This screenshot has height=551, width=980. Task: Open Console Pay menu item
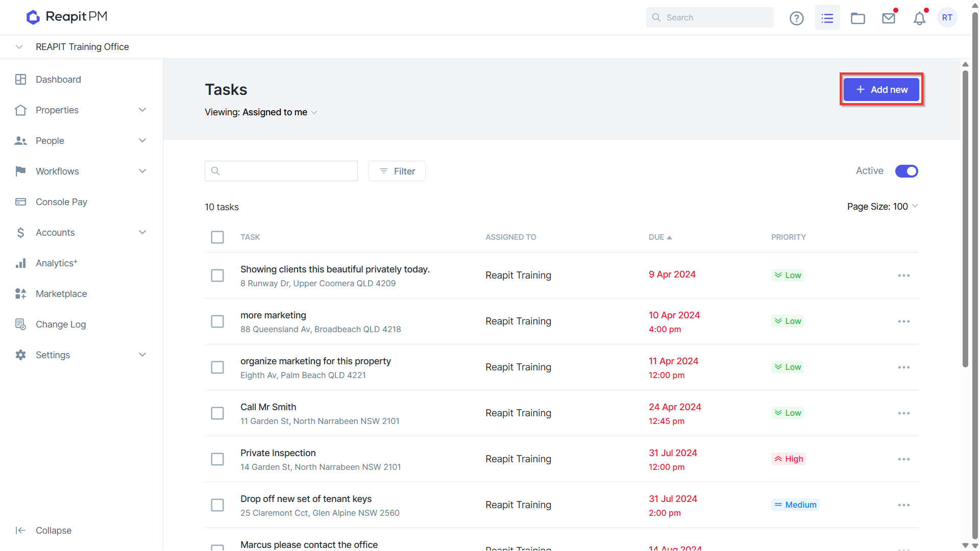61,202
